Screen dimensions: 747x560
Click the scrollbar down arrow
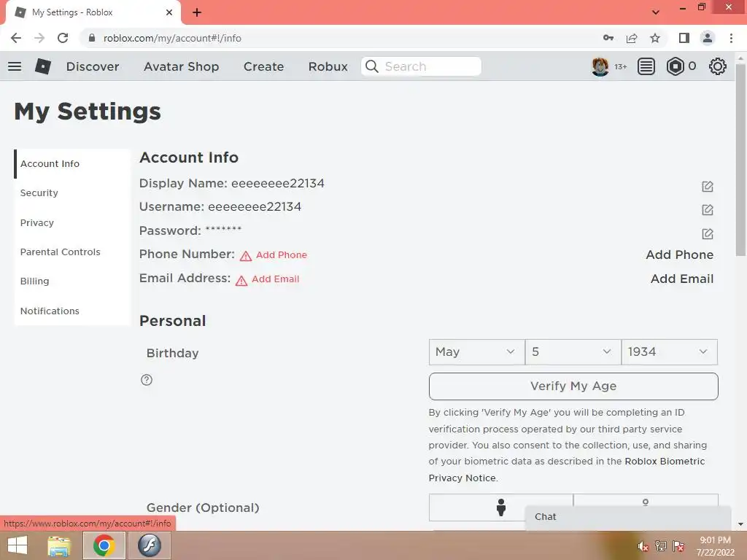pos(740,524)
